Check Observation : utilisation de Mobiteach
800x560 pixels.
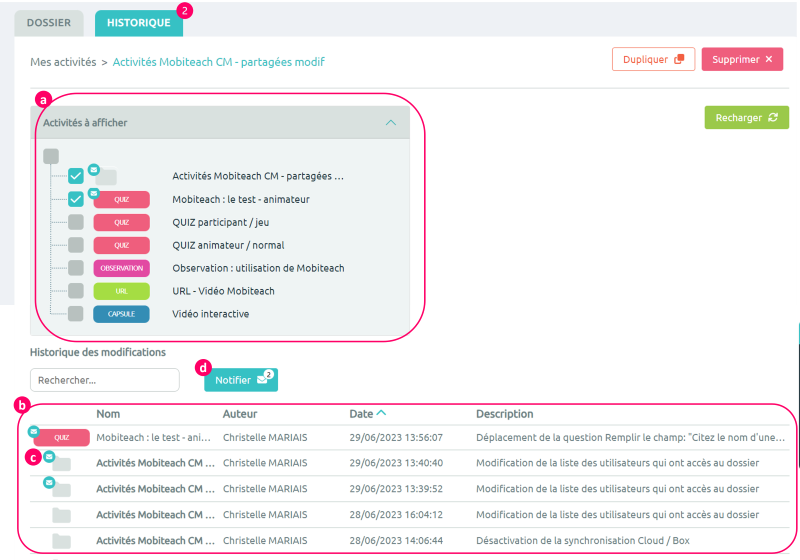[76, 268]
